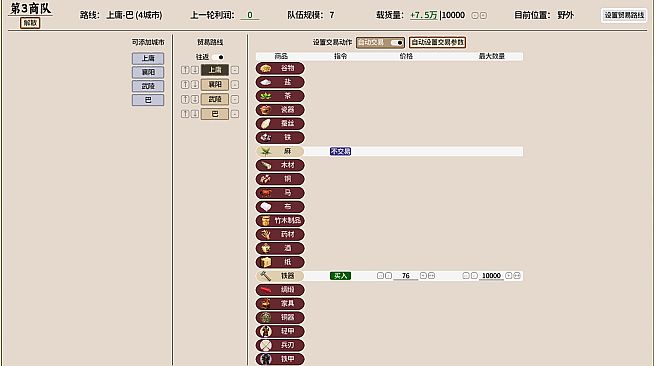Move 武陵 down in trade route
The height and width of the screenshot is (366, 654).
point(195,99)
